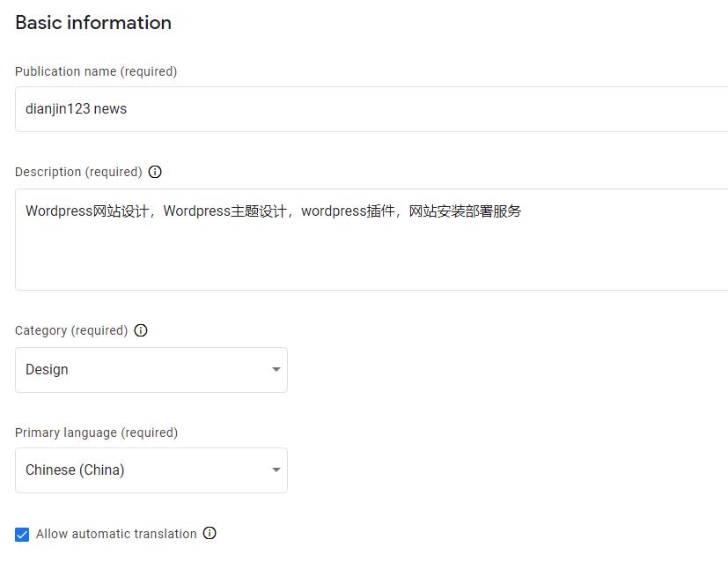Open the Category dropdown showing Design
This screenshot has width=728, height=562.
(x=151, y=370)
